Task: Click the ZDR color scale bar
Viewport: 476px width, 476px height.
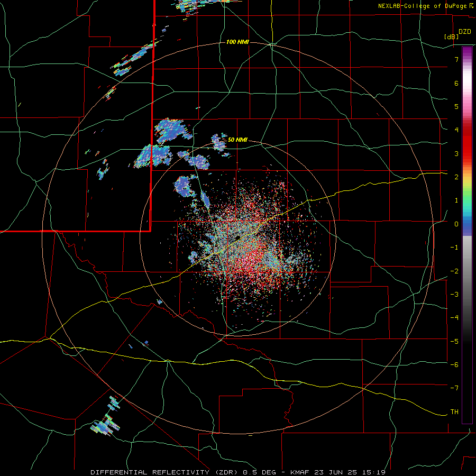Action: coord(467,235)
